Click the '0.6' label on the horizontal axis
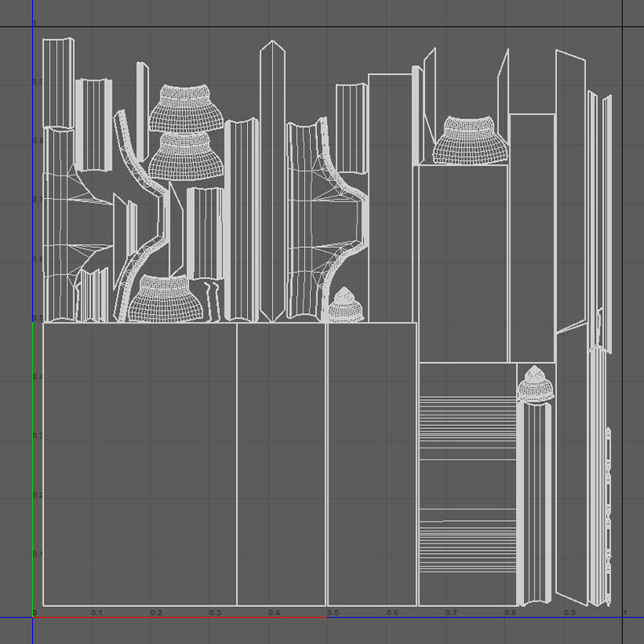644x644 pixels. 392,613
